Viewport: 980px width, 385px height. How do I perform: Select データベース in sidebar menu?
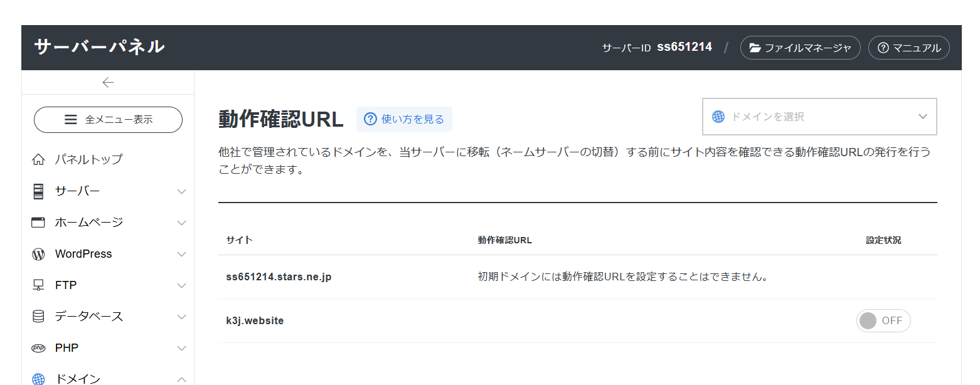89,317
